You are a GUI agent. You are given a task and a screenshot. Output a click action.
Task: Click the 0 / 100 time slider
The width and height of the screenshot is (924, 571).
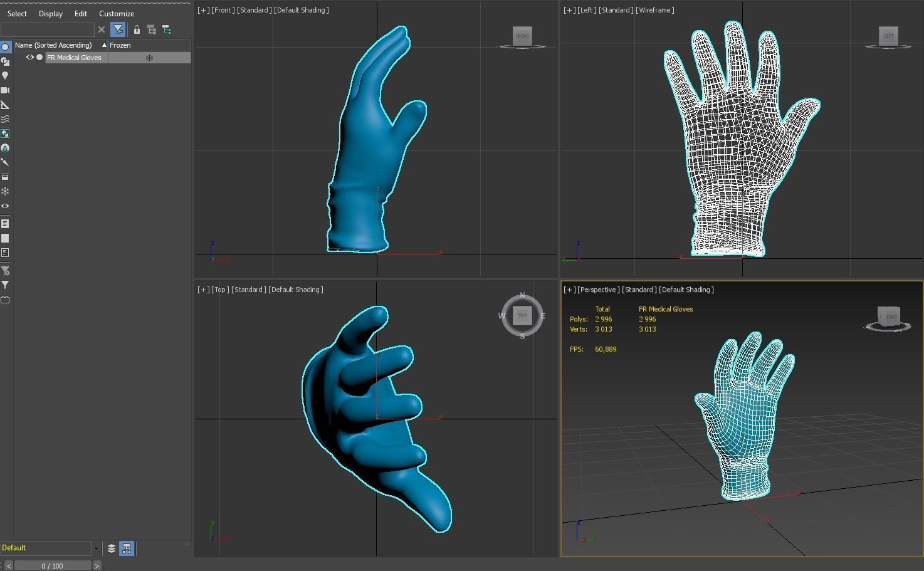[x=53, y=565]
